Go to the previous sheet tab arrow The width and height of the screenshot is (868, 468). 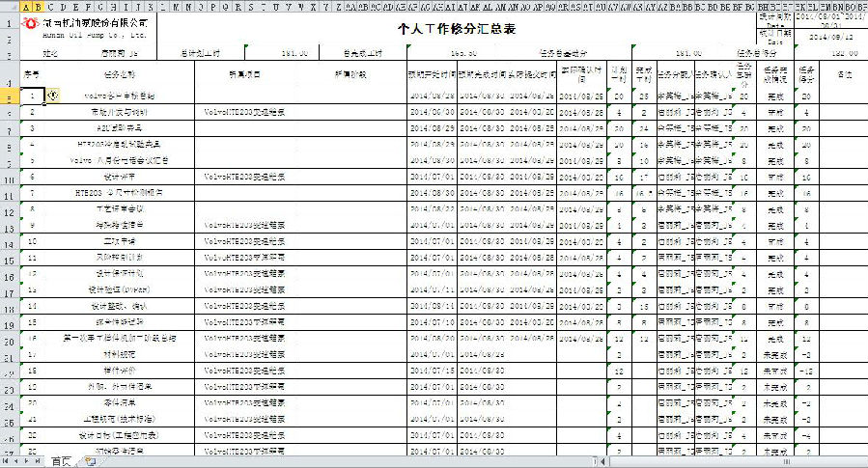[16, 461]
